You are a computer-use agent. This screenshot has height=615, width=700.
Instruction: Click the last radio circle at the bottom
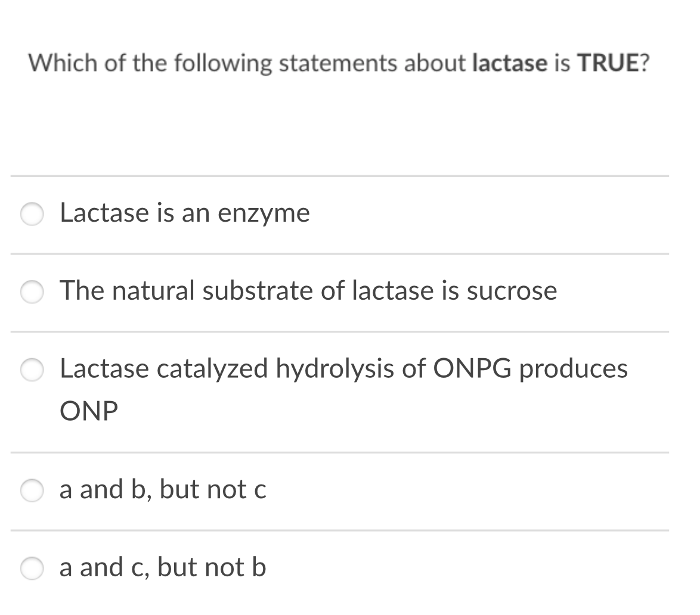pyautogui.click(x=32, y=569)
